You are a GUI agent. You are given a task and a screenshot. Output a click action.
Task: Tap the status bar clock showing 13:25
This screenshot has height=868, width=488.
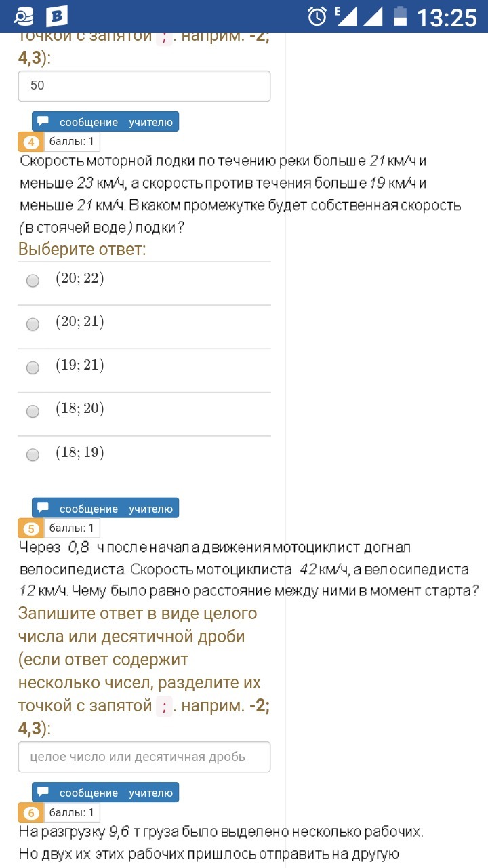(447, 17)
